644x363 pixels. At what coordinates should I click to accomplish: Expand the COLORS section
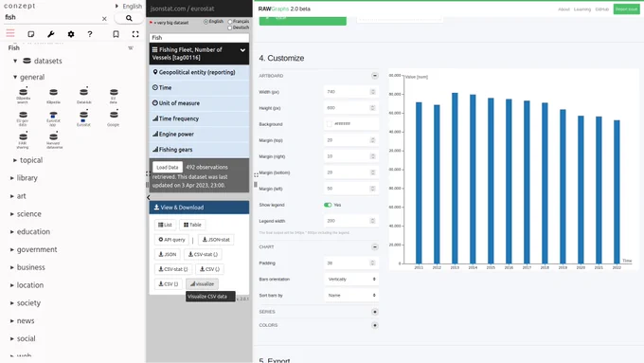pos(375,325)
